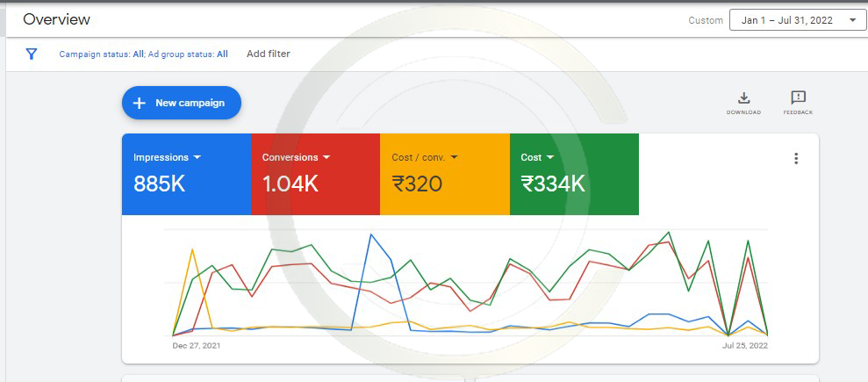Click the Ad group status: All filter
The width and height of the screenshot is (868, 382).
[188, 54]
